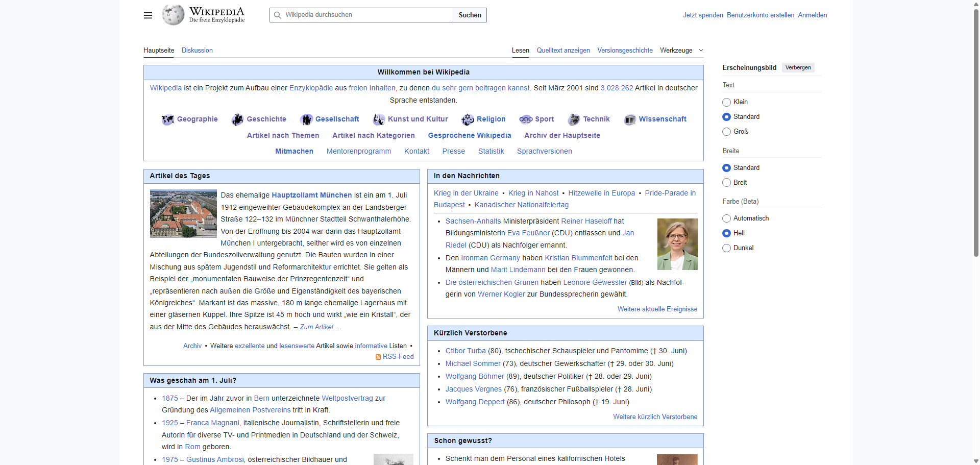Click the search magnifier icon
Screen dimensions: 980x465
pos(278,15)
